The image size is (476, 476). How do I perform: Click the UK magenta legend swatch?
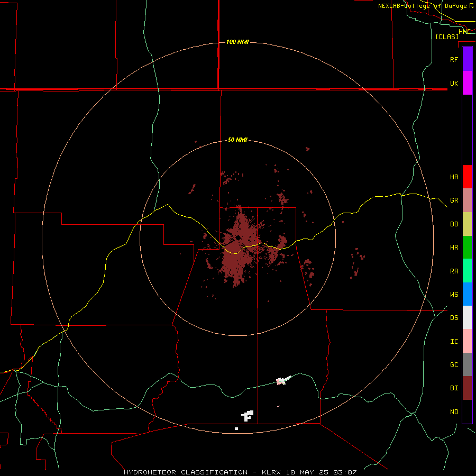[467, 83]
